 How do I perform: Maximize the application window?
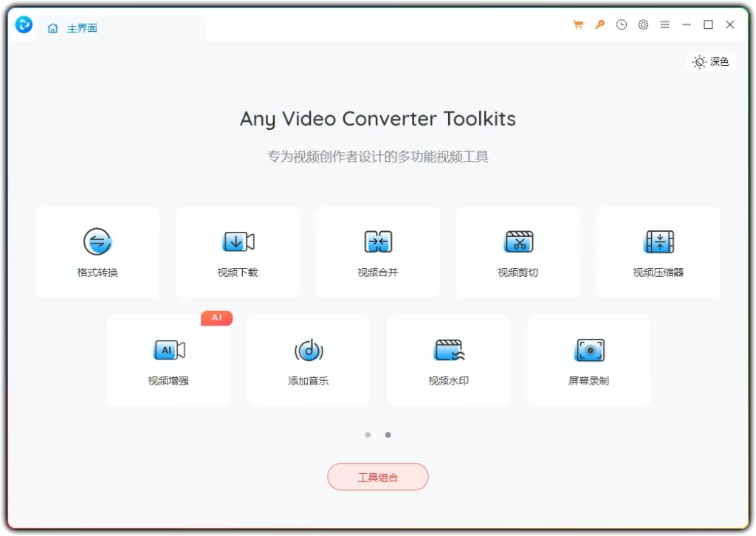click(708, 24)
